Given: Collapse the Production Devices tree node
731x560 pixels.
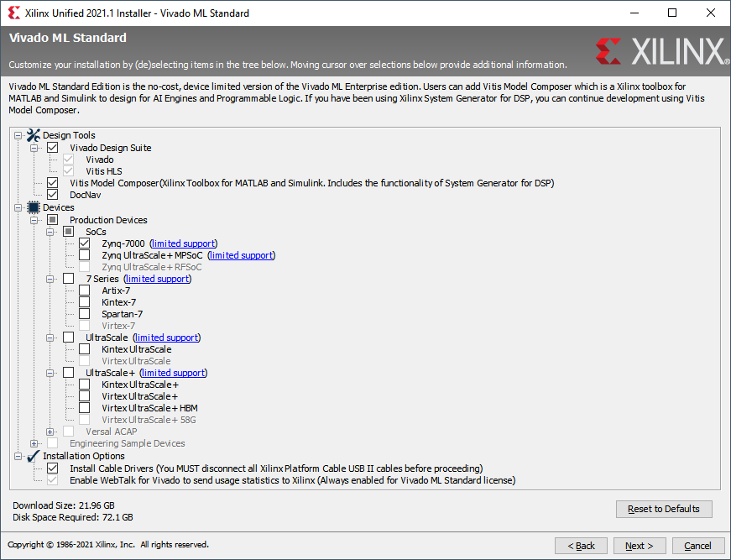Looking at the screenshot, I should [x=34, y=220].
